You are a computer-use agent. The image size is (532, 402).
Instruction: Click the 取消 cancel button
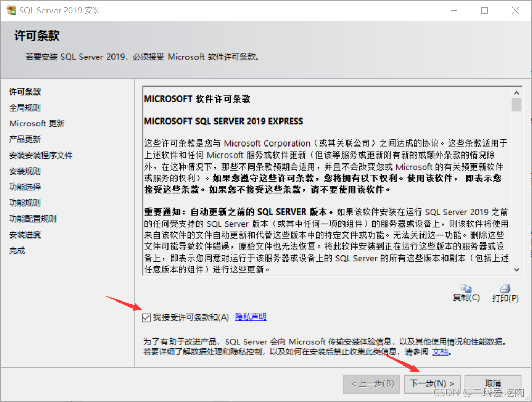click(493, 383)
